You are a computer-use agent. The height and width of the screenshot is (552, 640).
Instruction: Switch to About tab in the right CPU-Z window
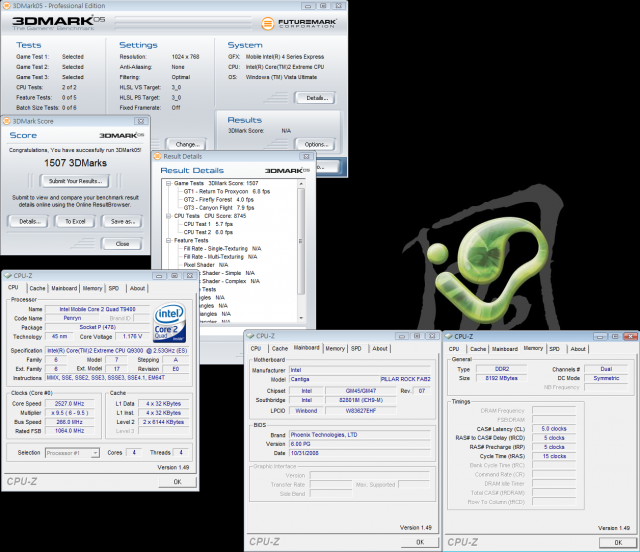(578, 349)
